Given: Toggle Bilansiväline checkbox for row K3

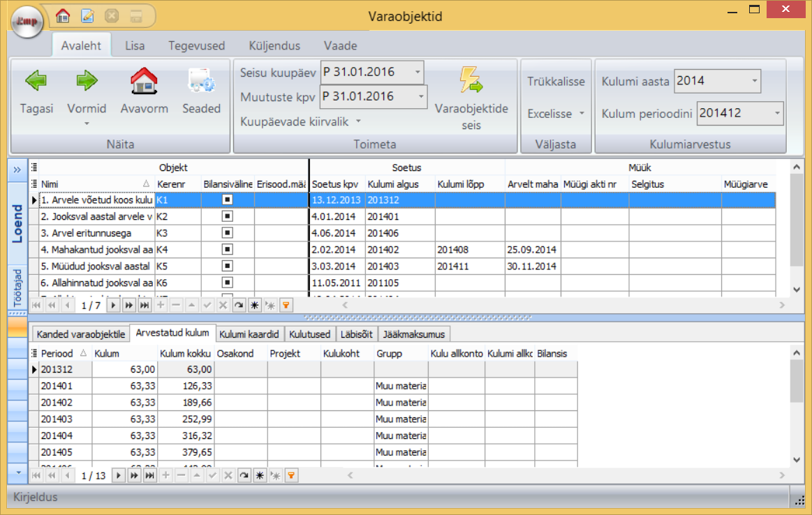Looking at the screenshot, I should [x=228, y=233].
